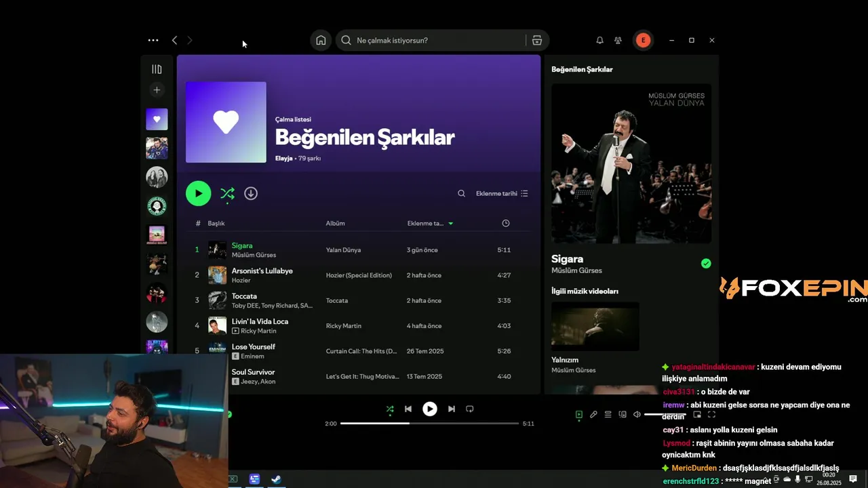The image size is (868, 488).
Task: Sort by the 'Başlık' column header
Action: 216,223
